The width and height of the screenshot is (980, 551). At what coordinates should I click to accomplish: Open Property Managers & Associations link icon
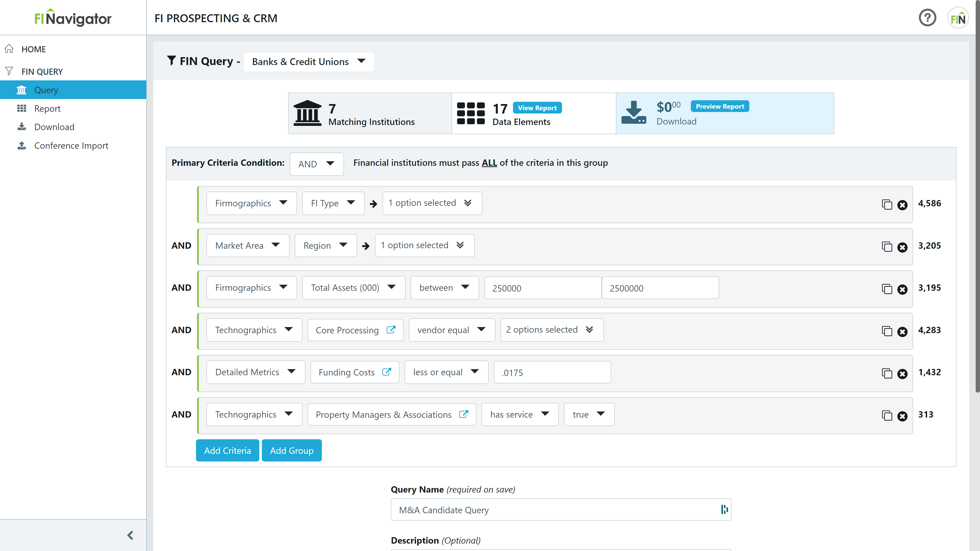[x=463, y=414]
